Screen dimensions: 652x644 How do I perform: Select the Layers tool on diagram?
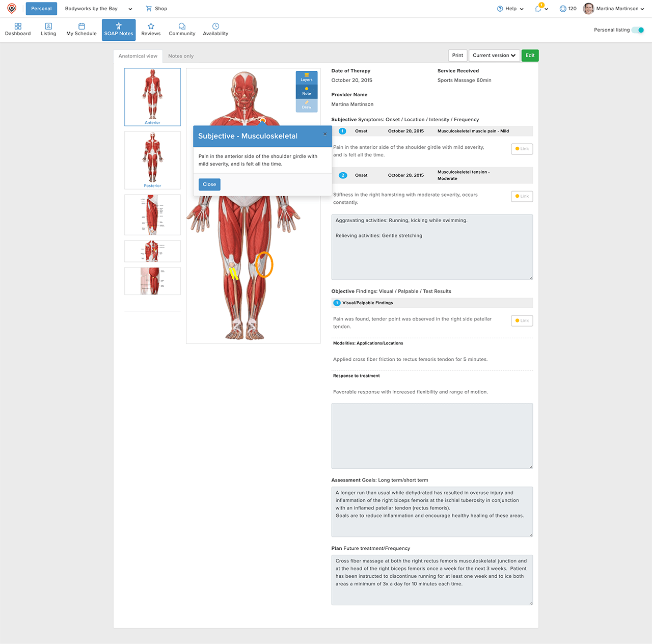307,77
